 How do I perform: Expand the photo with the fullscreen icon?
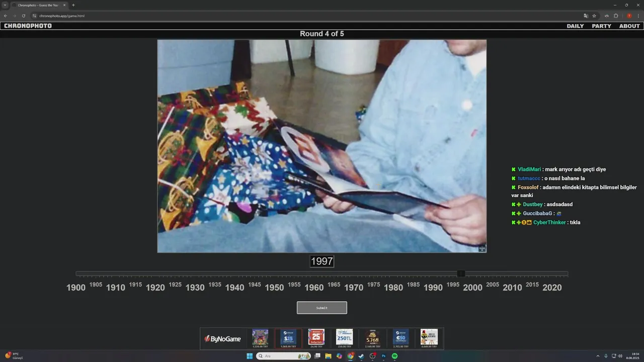coord(482,248)
